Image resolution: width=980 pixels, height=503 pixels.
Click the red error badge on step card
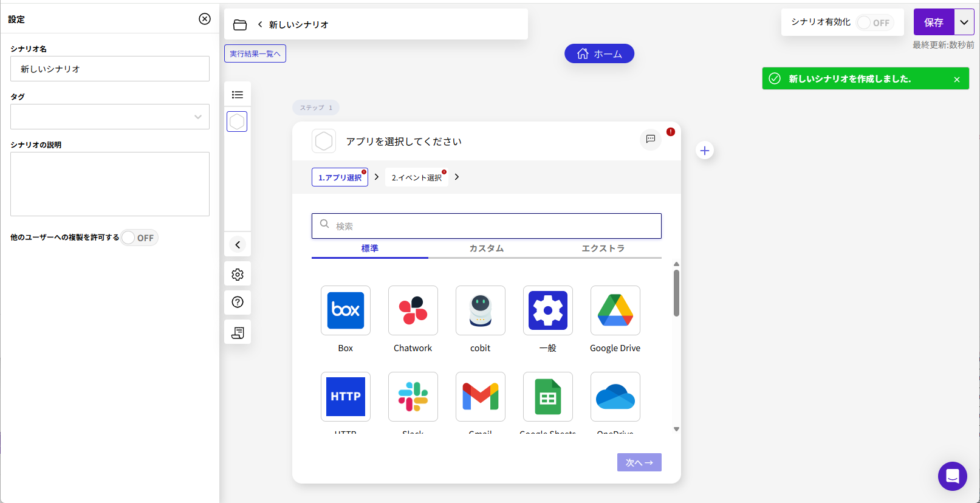(x=671, y=132)
